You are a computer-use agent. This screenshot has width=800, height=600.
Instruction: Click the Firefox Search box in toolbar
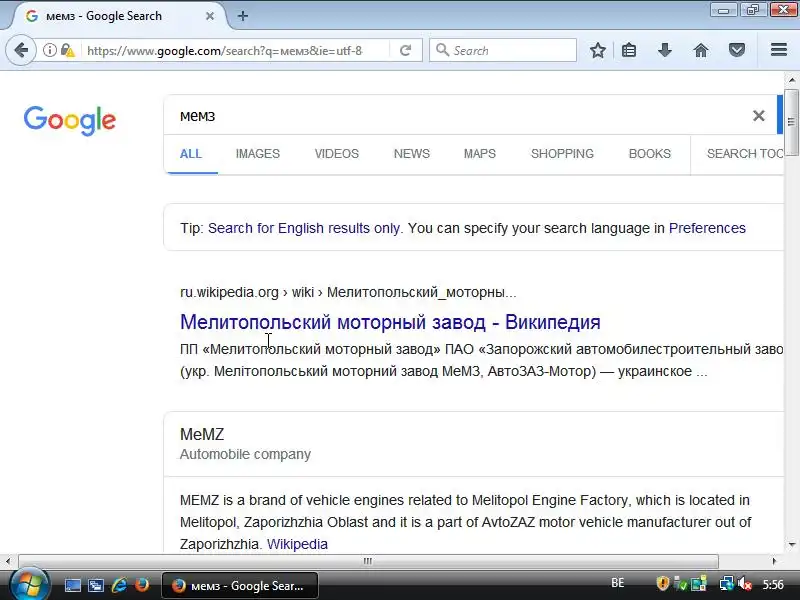coord(503,50)
